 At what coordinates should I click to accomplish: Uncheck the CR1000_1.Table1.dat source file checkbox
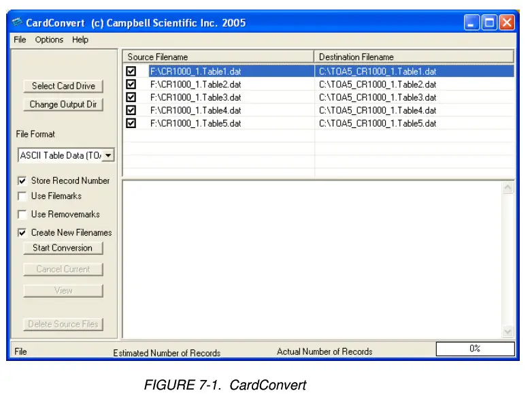131,72
